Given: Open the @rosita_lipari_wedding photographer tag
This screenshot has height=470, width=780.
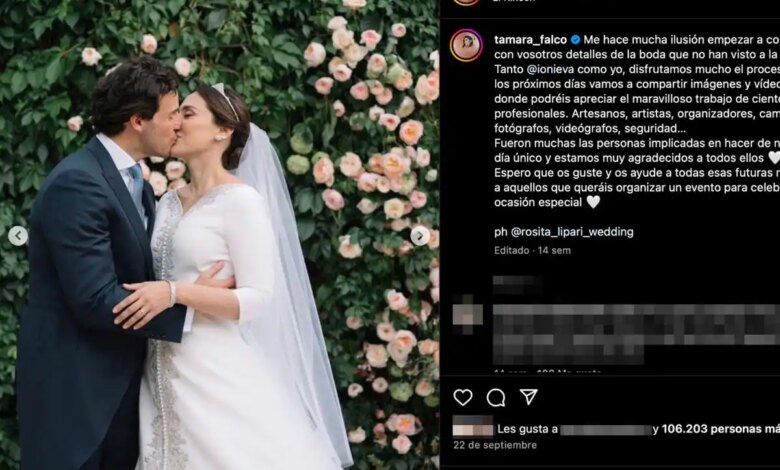Looking at the screenshot, I should [572, 232].
